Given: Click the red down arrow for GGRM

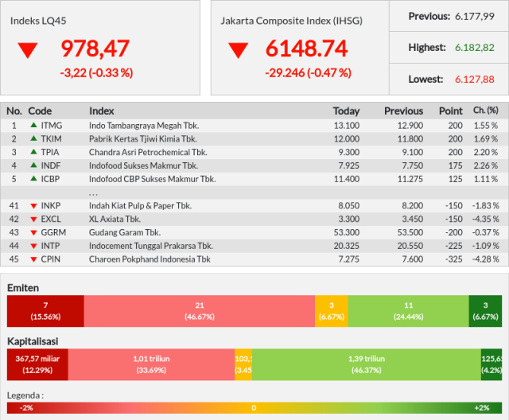Looking at the screenshot, I should (x=33, y=232).
